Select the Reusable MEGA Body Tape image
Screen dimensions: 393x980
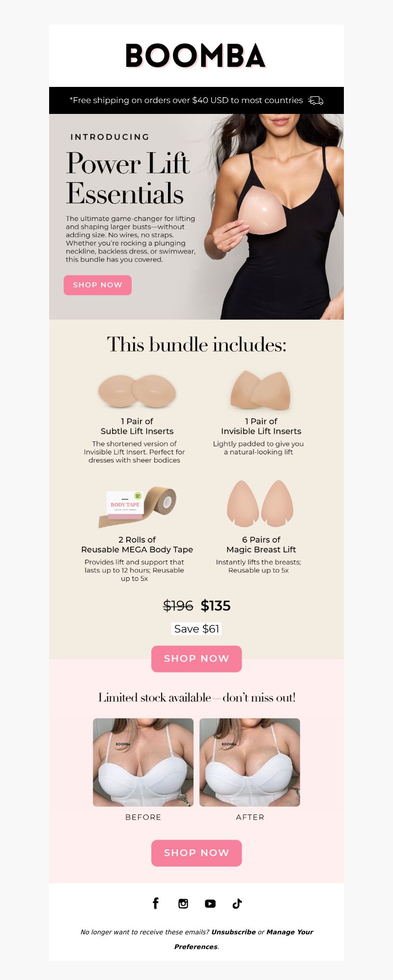pyautogui.click(x=137, y=507)
